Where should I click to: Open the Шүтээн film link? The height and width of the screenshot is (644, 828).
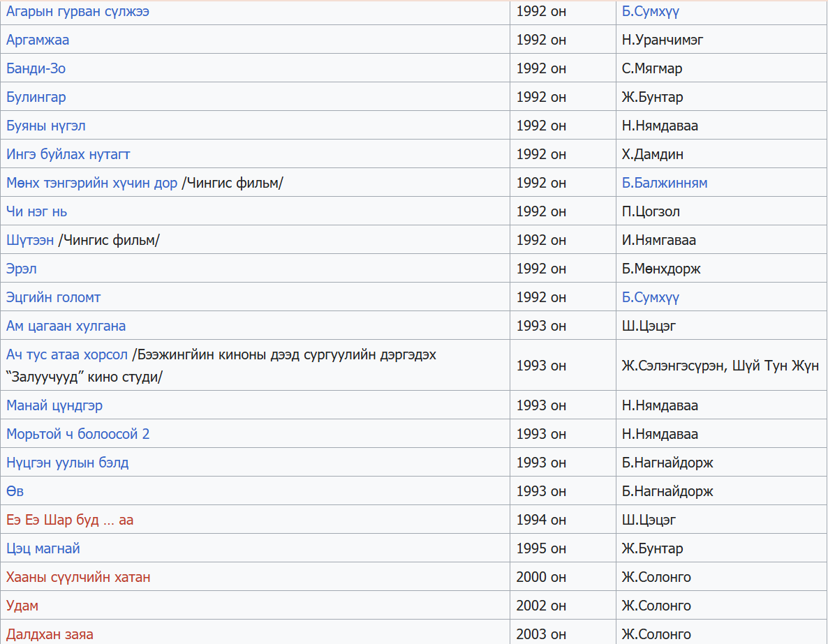click(30, 240)
